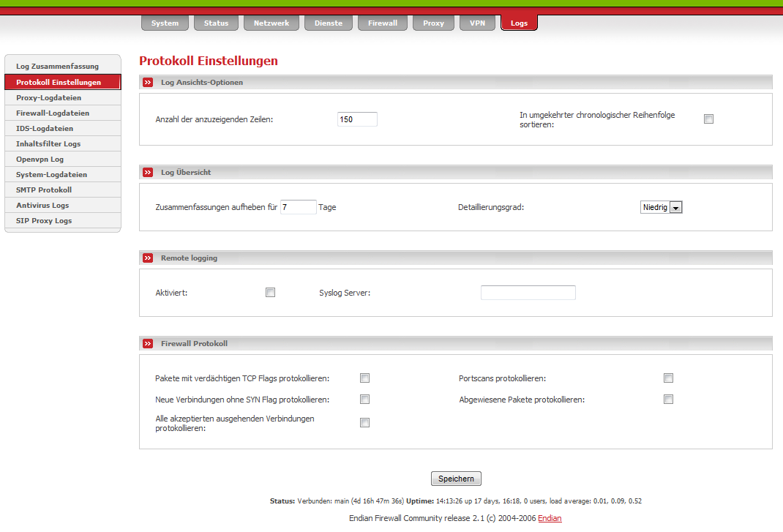Enable reverse chronological sorting checkbox
This screenshot has width=783, height=532.
coord(708,119)
